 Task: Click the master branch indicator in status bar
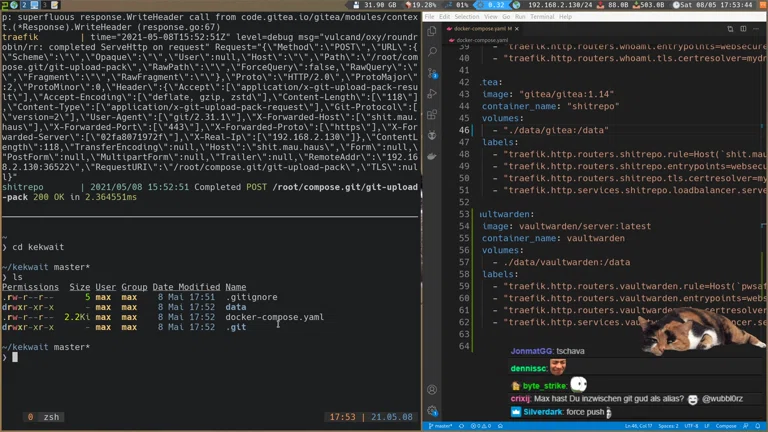(440, 426)
